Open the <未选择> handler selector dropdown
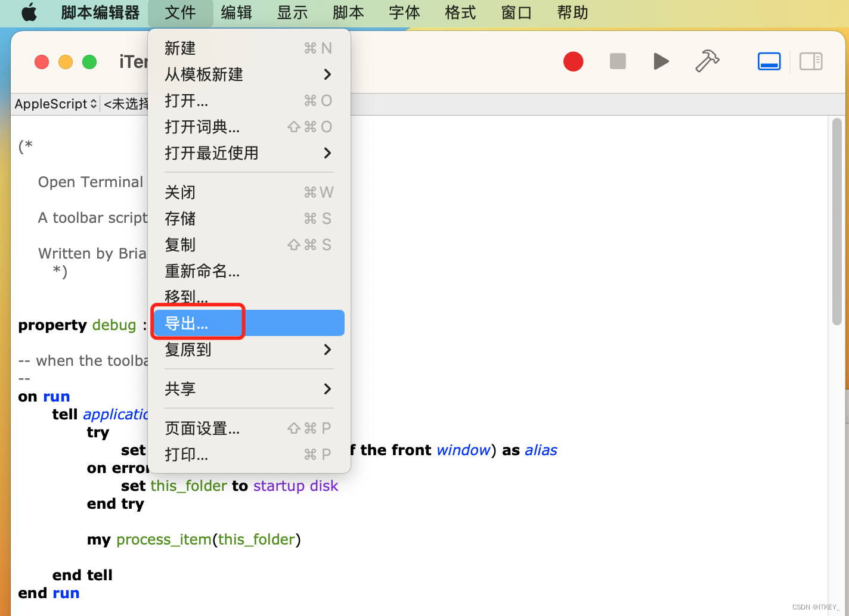The image size is (849, 616). tap(126, 104)
